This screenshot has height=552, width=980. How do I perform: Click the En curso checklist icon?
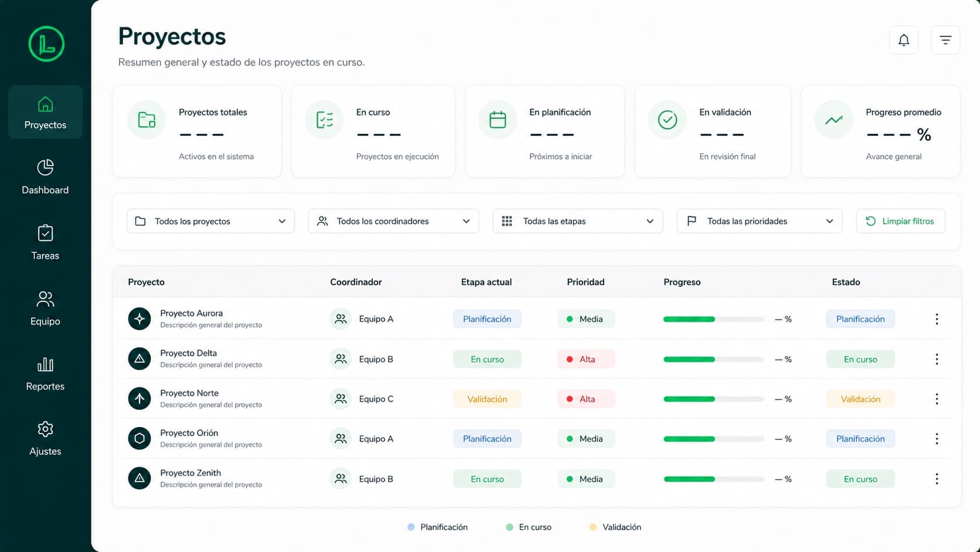coord(324,120)
